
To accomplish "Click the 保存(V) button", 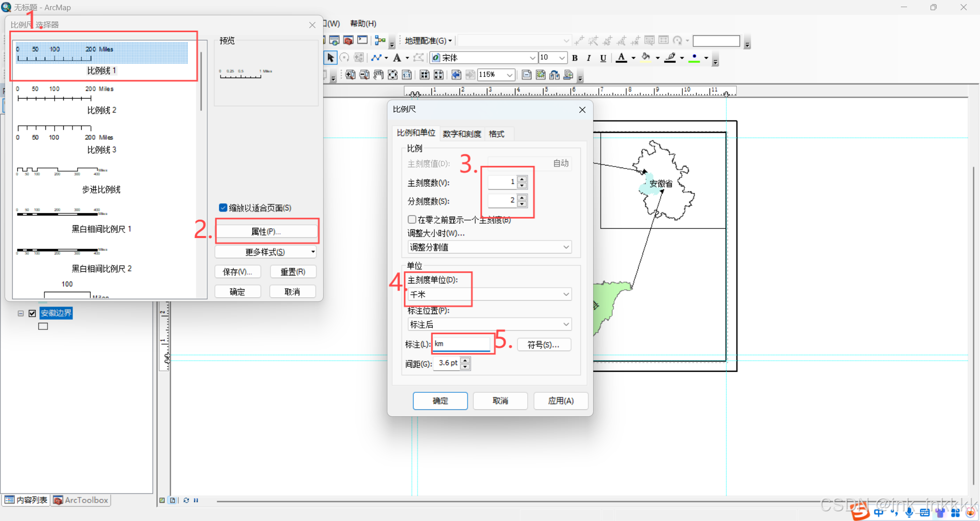I will coord(237,272).
